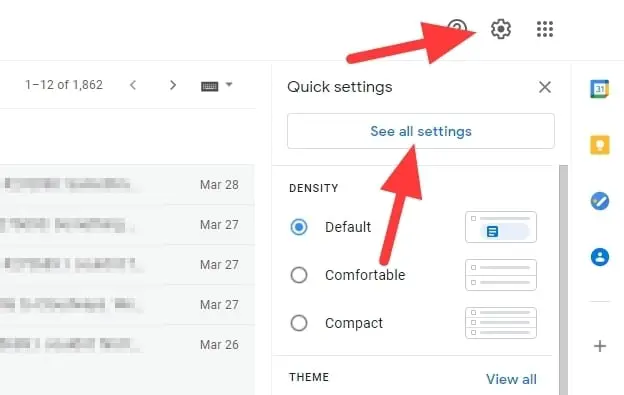Go to the previous page of emails
624x395 pixels.
(133, 85)
